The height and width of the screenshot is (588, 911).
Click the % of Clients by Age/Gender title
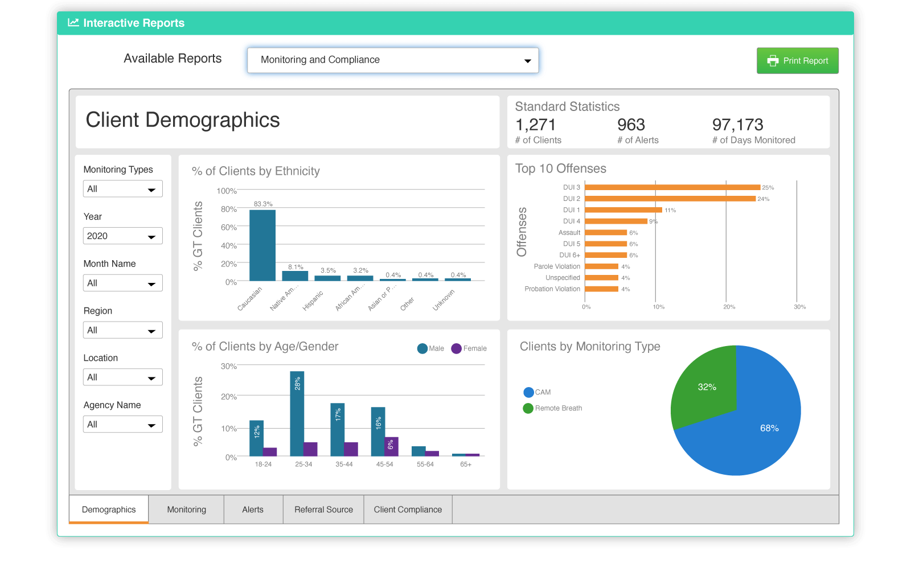pos(265,347)
